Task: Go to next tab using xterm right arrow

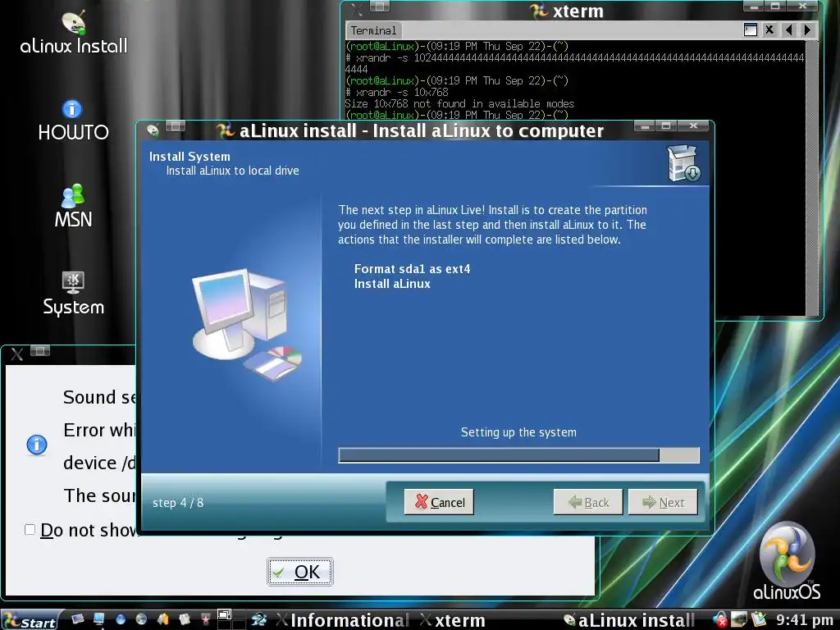Action: click(808, 30)
